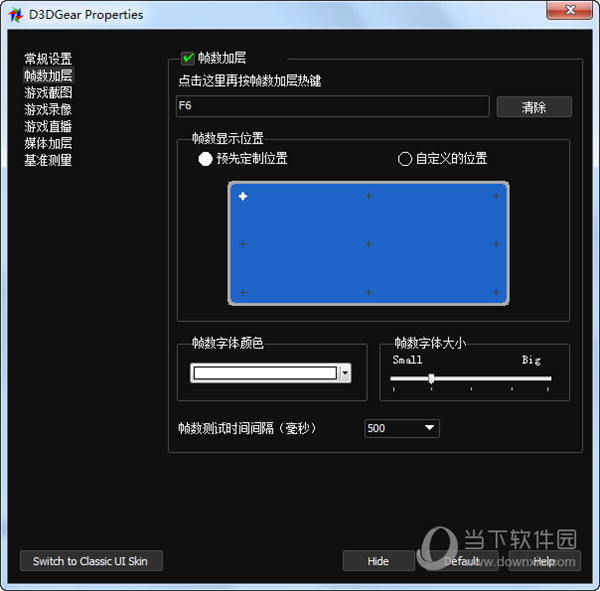Viewport: 600px width, 591px height.
Task: Select bottom-left position marker in blue preview
Action: click(x=243, y=292)
